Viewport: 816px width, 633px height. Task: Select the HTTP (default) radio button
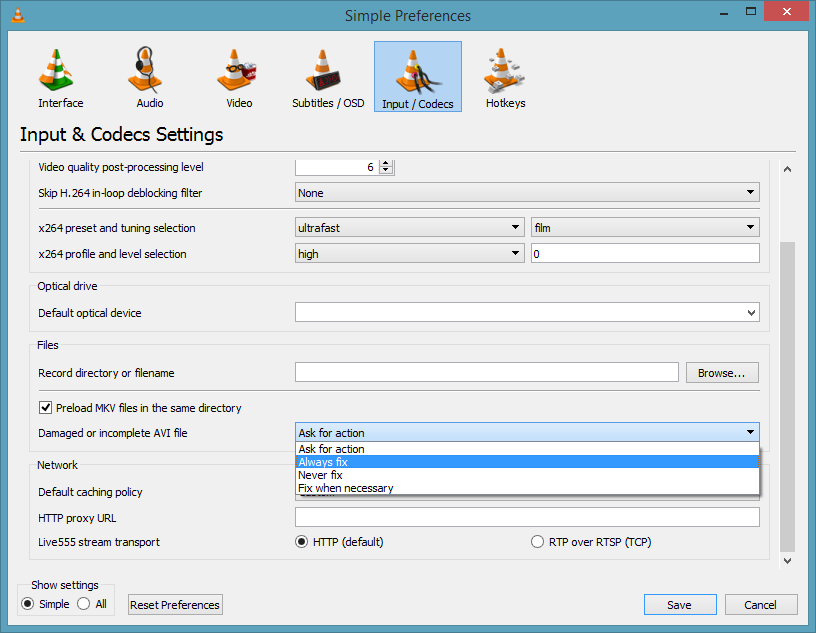301,542
